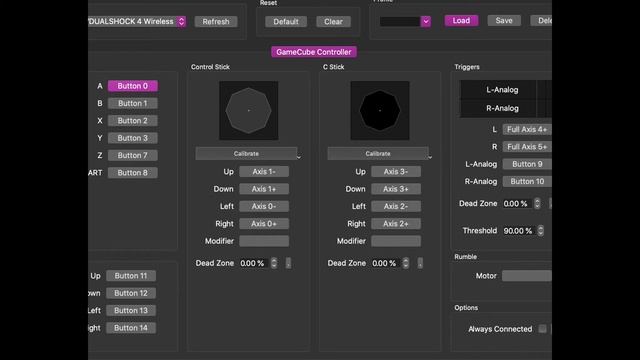Click the Control Stick octagon preview

click(x=249, y=110)
